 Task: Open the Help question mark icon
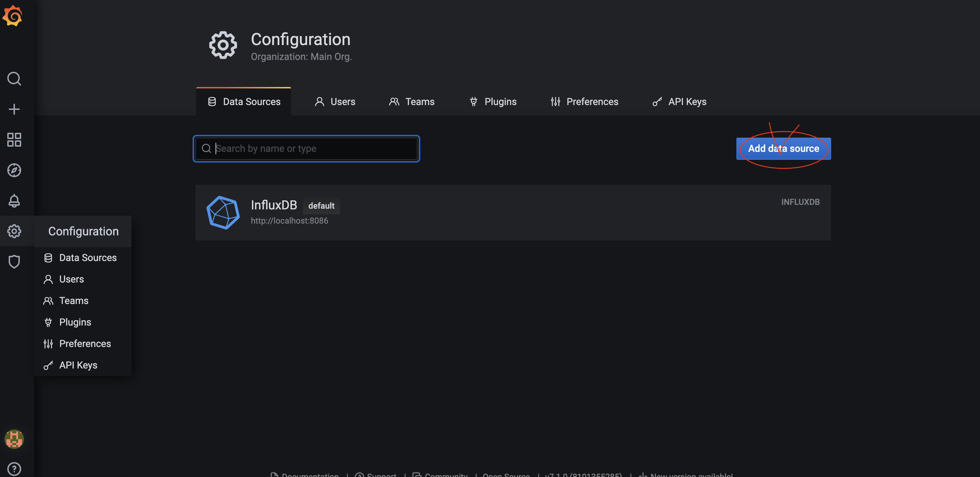point(14,469)
